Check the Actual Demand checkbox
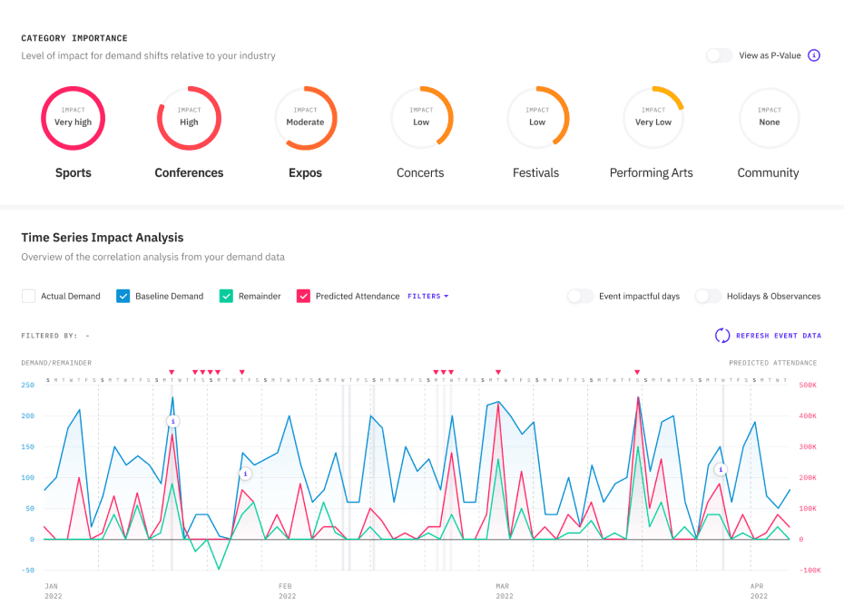Screen dimensions: 844x616 click(28, 296)
